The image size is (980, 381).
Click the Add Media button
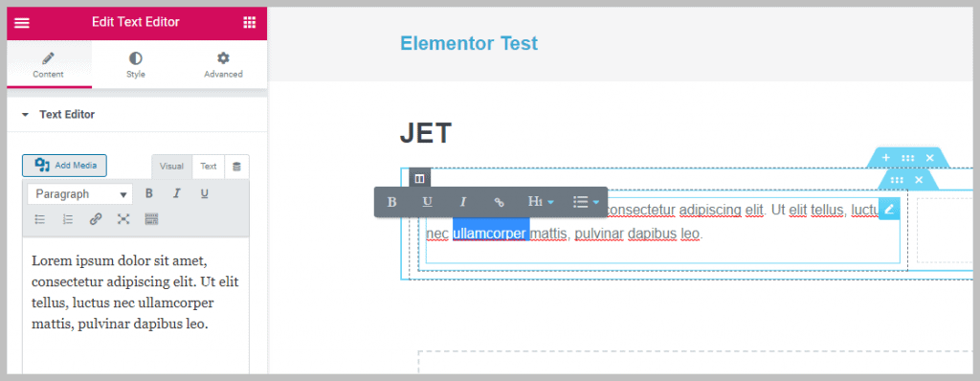pos(64,166)
